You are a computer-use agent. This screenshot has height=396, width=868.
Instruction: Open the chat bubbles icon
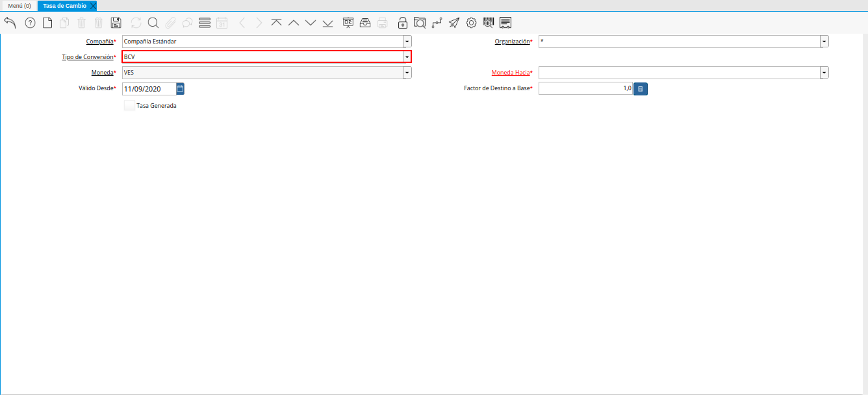point(187,23)
